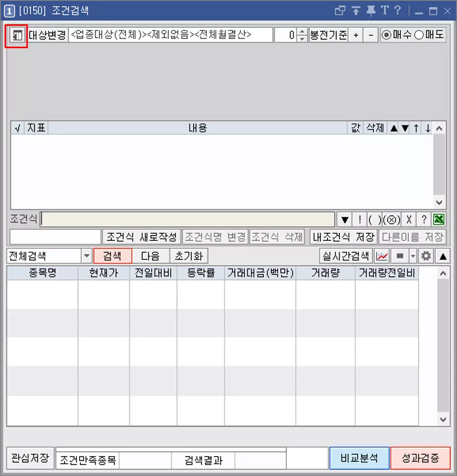
Task: Click the blue 비교분석 button
Action: point(359,458)
